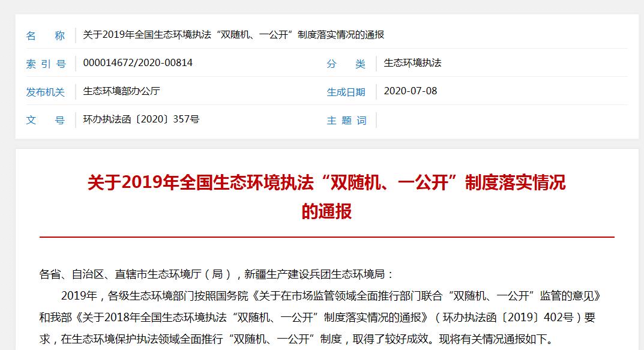Select index number 000014672/2020-00814

pos(137,63)
